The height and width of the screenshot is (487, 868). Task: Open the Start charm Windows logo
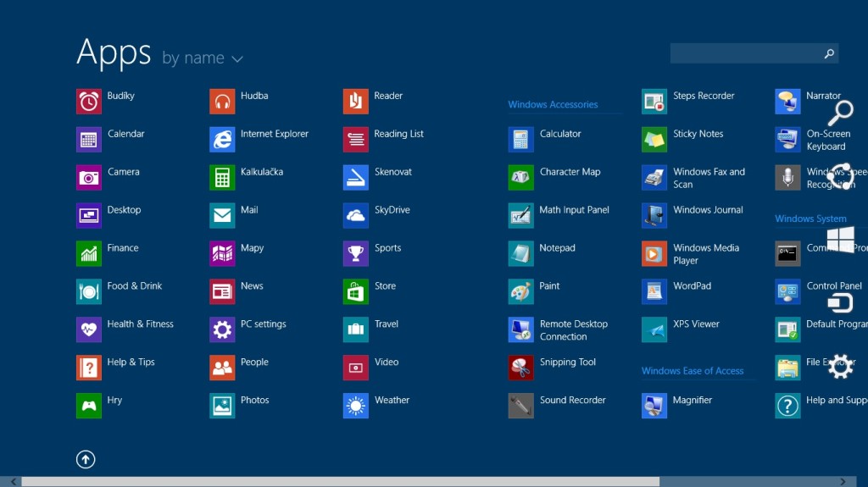[840, 240]
